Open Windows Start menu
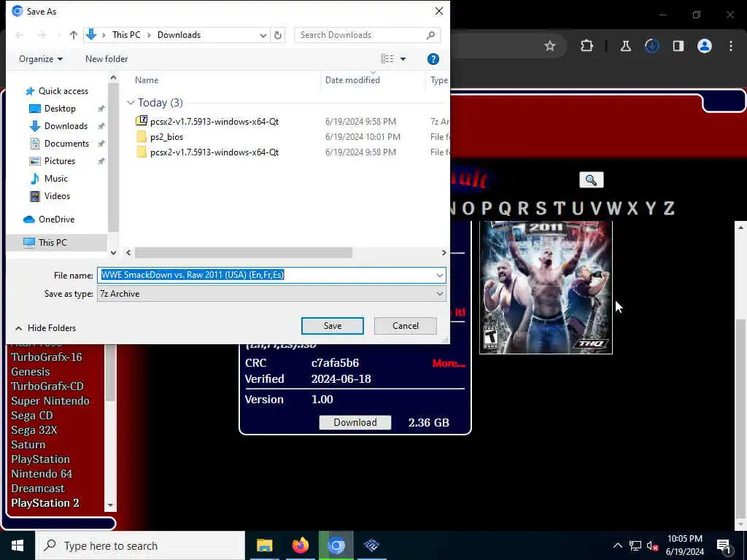 (18, 545)
